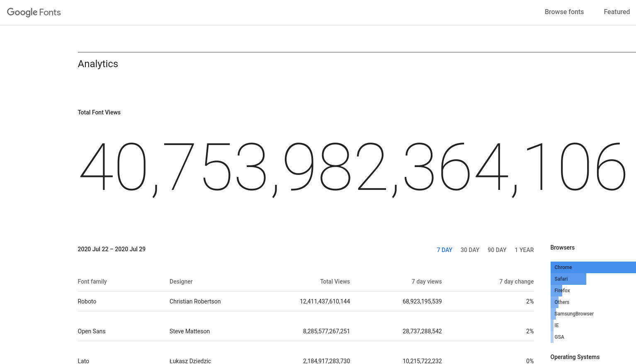
Task: Click the SamsungBrowser bar
Action: 553,314
